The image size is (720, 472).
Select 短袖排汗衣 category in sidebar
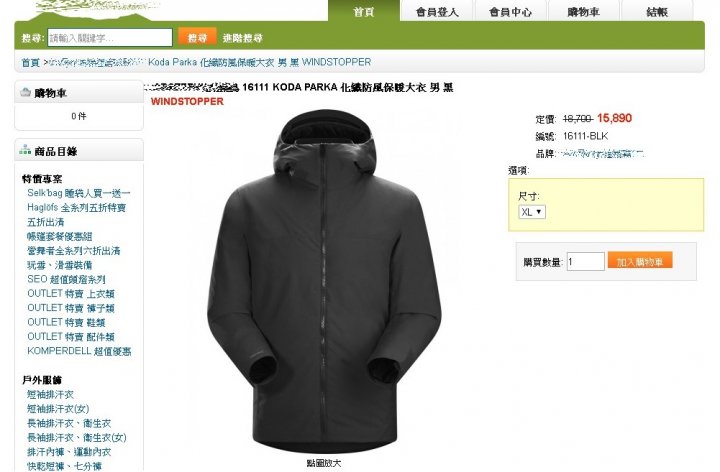coord(50,394)
